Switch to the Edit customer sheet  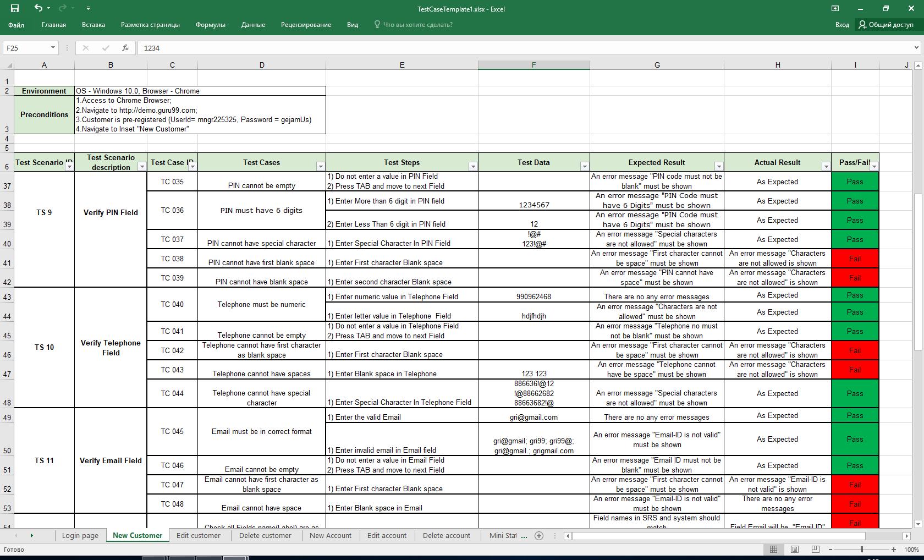(199, 535)
